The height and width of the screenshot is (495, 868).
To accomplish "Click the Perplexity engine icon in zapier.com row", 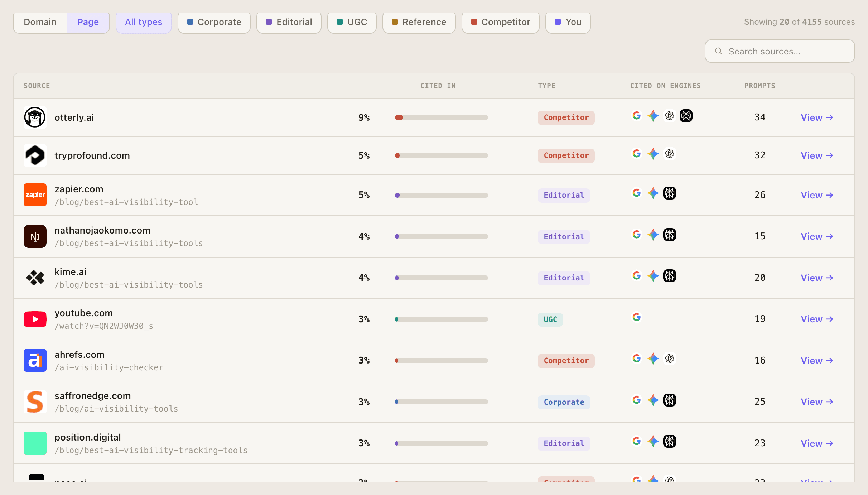I will click(670, 193).
